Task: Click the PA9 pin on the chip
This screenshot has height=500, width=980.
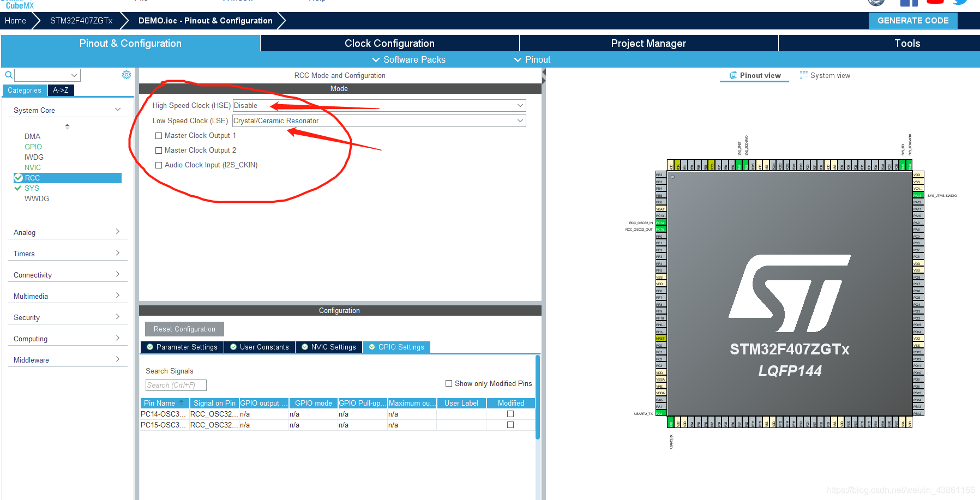Action: (x=918, y=223)
